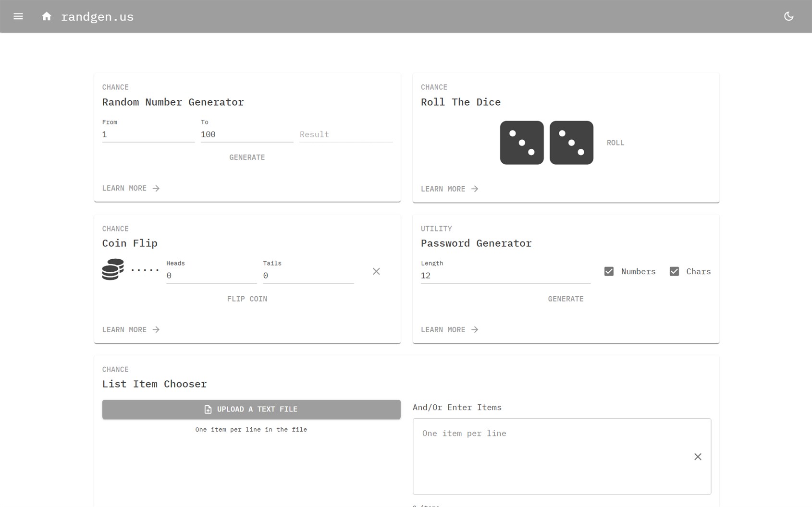Click the arrow beside Password Generator Learn More
Viewport: 812px width, 507px height.
475,329
